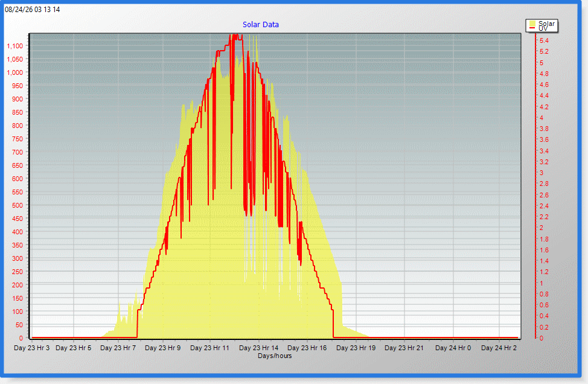The image size is (588, 384).
Task: Click x-axis label Day 23 Hr 3
Action: (x=31, y=348)
